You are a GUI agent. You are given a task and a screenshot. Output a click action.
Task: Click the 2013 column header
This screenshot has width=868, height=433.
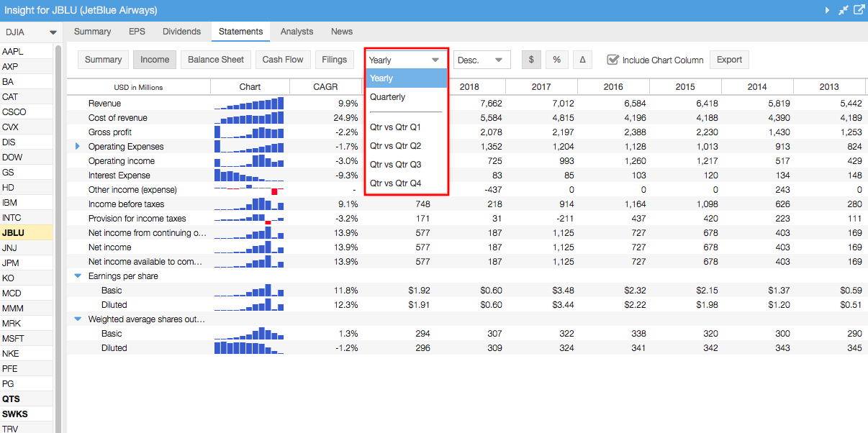coord(829,87)
